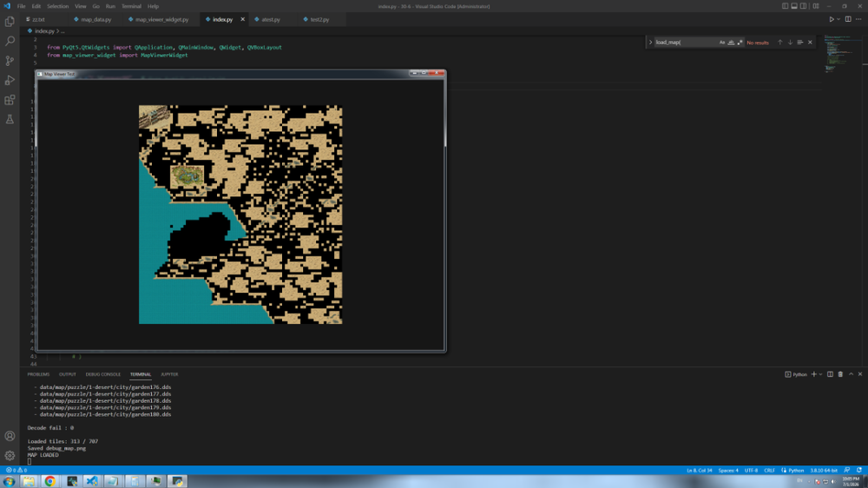Screen dimensions: 868x488
Task: Click the find input containing load_map(
Action: coord(687,42)
